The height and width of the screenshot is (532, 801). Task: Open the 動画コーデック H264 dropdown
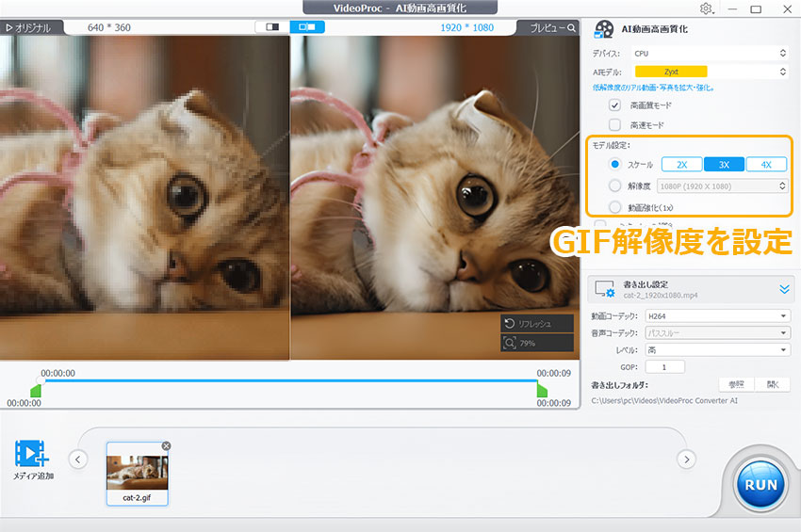coord(717,316)
